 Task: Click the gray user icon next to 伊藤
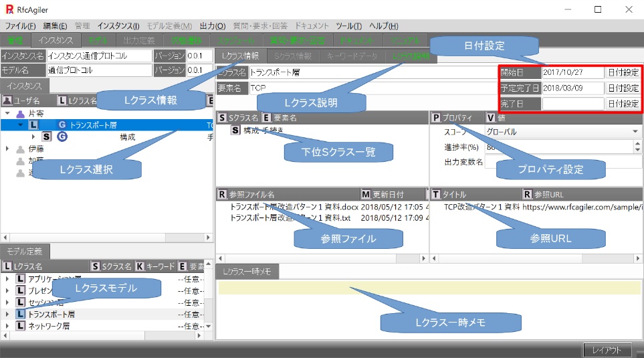[20, 149]
